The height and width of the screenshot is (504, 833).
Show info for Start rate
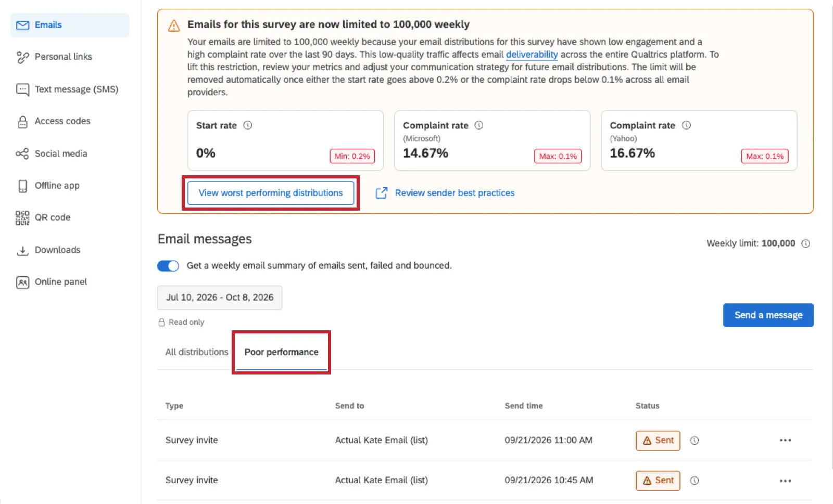[x=248, y=125]
